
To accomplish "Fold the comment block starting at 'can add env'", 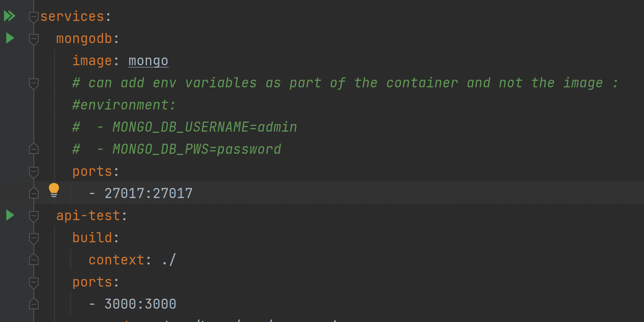I will 34,83.
